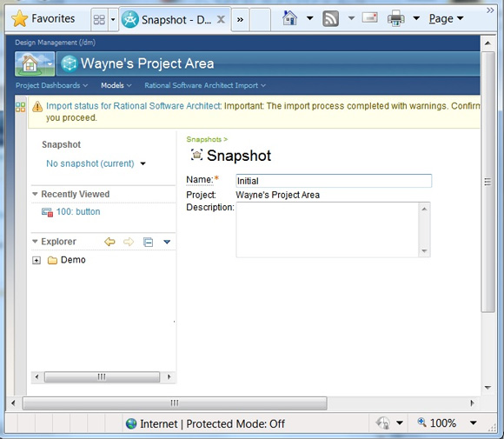Click page scrollbar up arrow
The height and width of the screenshot is (439, 504).
point(487,43)
